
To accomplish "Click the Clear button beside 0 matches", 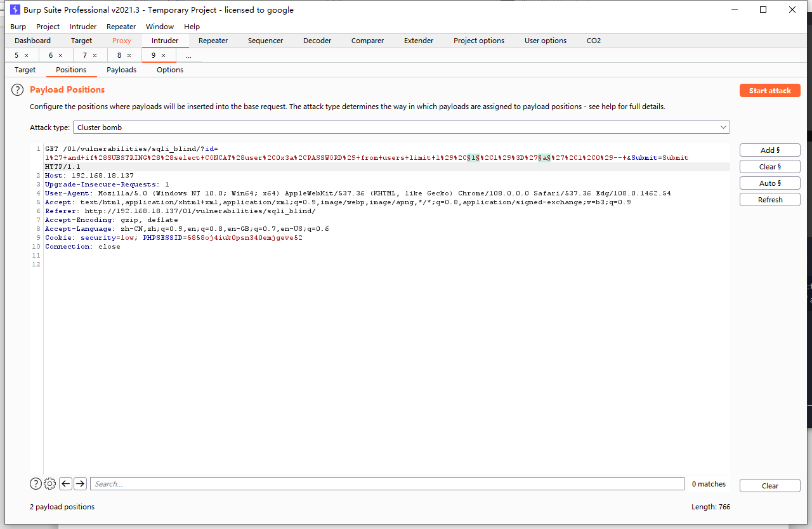I will click(770, 486).
